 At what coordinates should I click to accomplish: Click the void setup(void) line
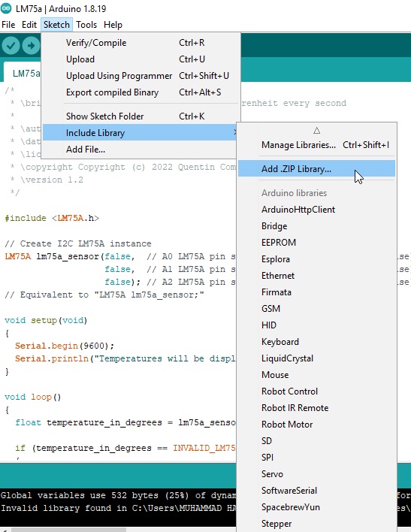[x=46, y=320]
